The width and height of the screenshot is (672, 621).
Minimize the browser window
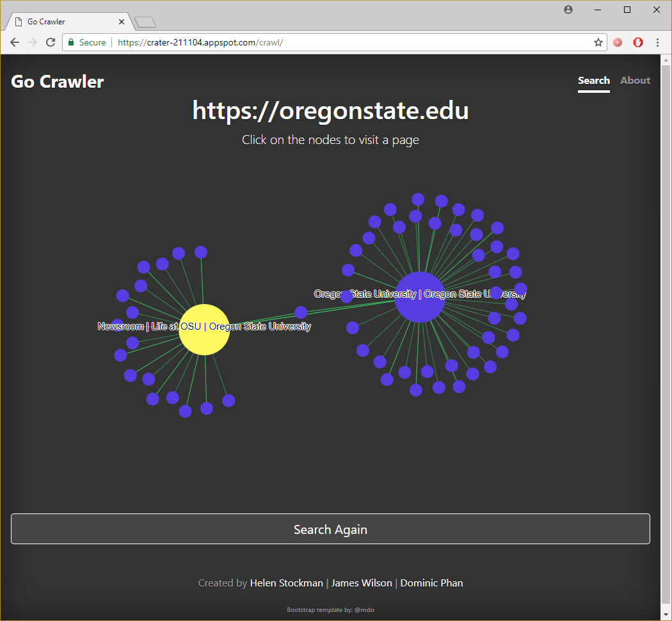tap(597, 10)
